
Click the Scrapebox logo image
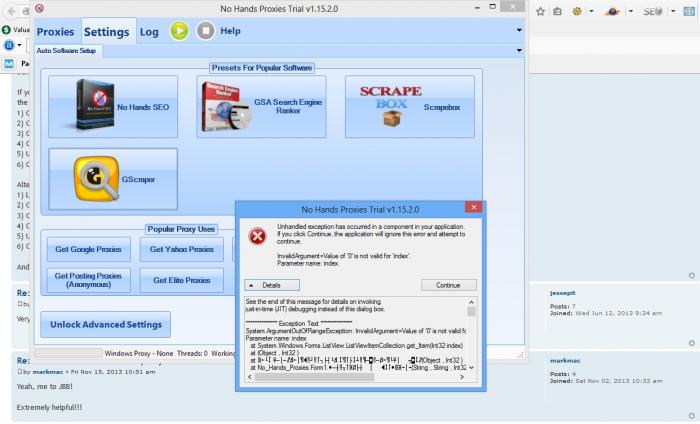(391, 105)
